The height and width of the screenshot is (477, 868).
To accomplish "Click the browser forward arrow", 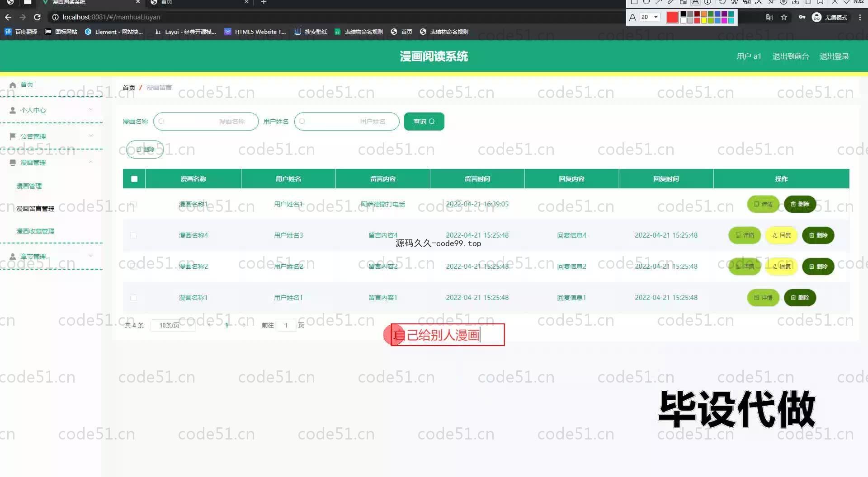I will coord(23,17).
